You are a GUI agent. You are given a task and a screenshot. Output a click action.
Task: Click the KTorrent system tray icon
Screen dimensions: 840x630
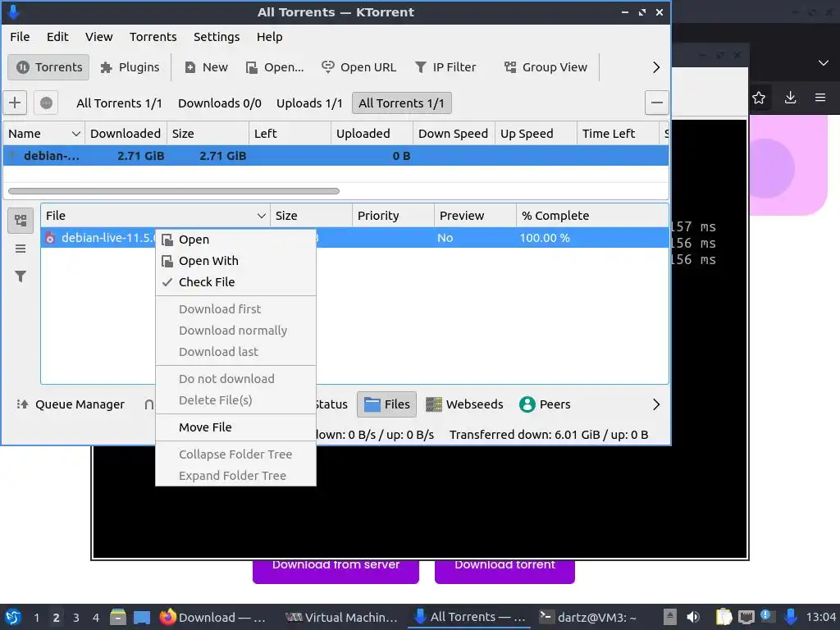(x=791, y=617)
